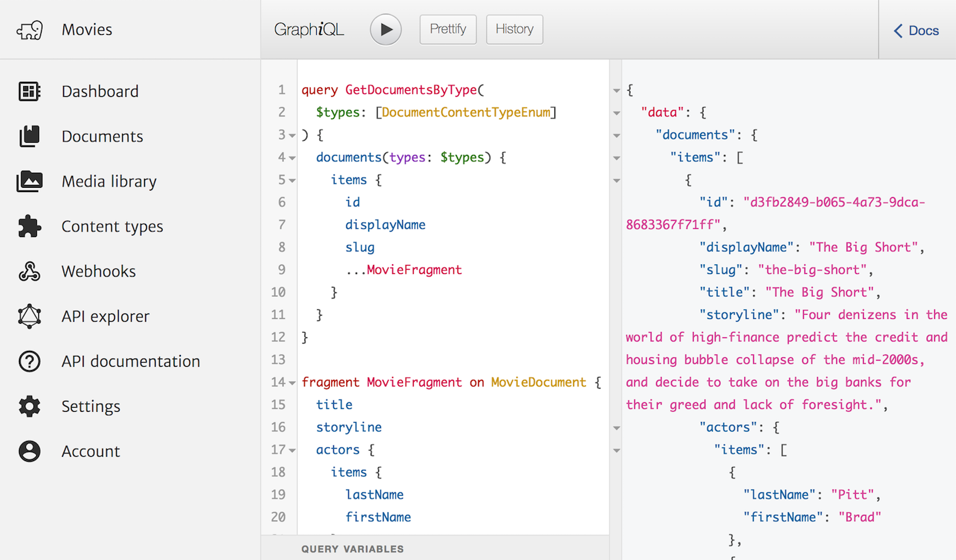
Task: Click the Account person icon
Action: 29,451
